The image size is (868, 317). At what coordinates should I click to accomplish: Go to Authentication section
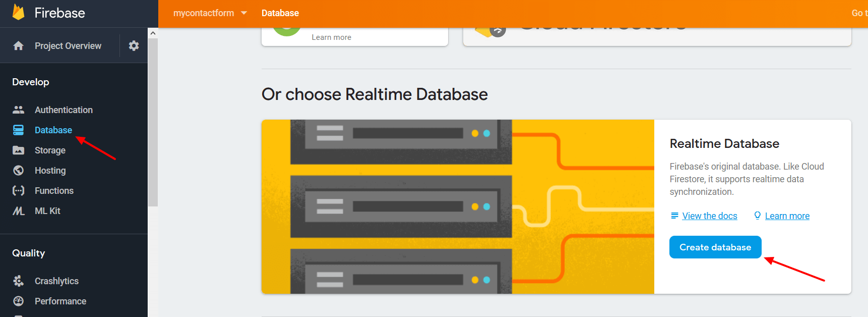64,110
